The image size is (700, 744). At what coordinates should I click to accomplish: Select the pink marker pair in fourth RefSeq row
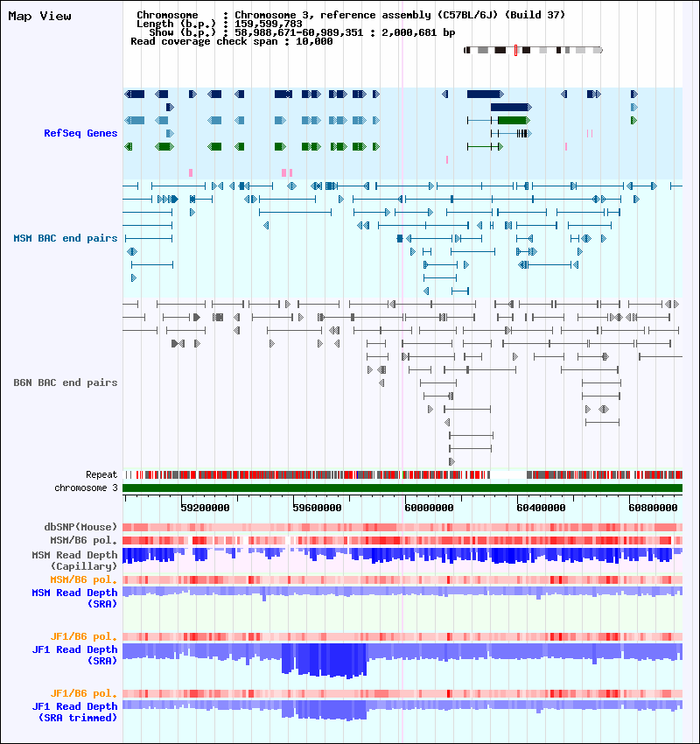590,134
